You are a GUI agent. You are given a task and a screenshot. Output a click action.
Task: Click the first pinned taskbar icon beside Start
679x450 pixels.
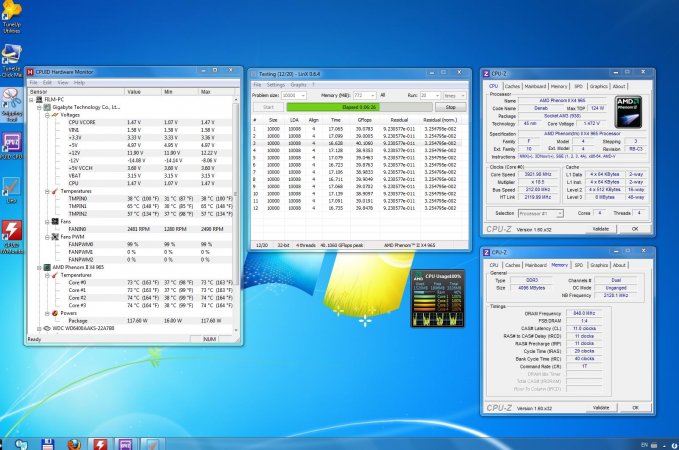pos(21,444)
